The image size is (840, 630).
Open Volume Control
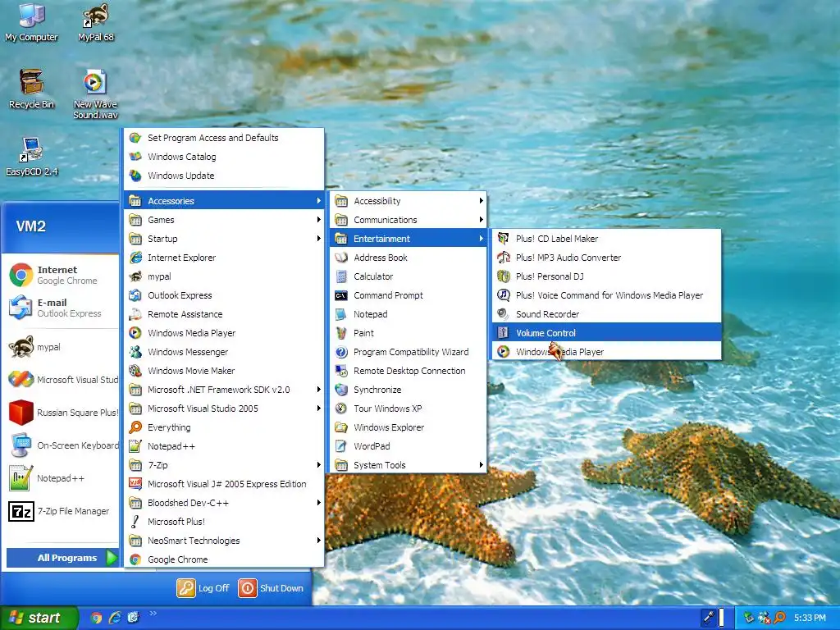click(606, 333)
